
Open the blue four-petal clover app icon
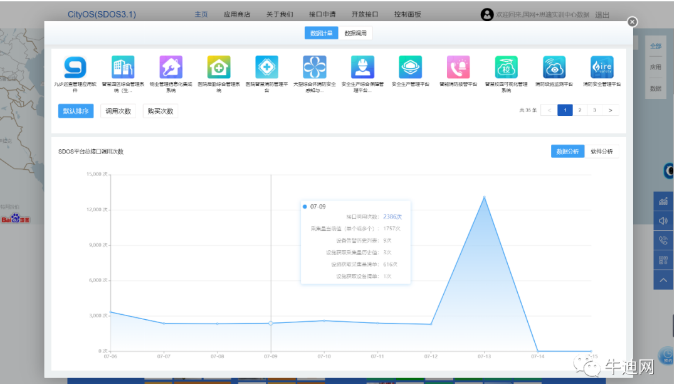314,67
